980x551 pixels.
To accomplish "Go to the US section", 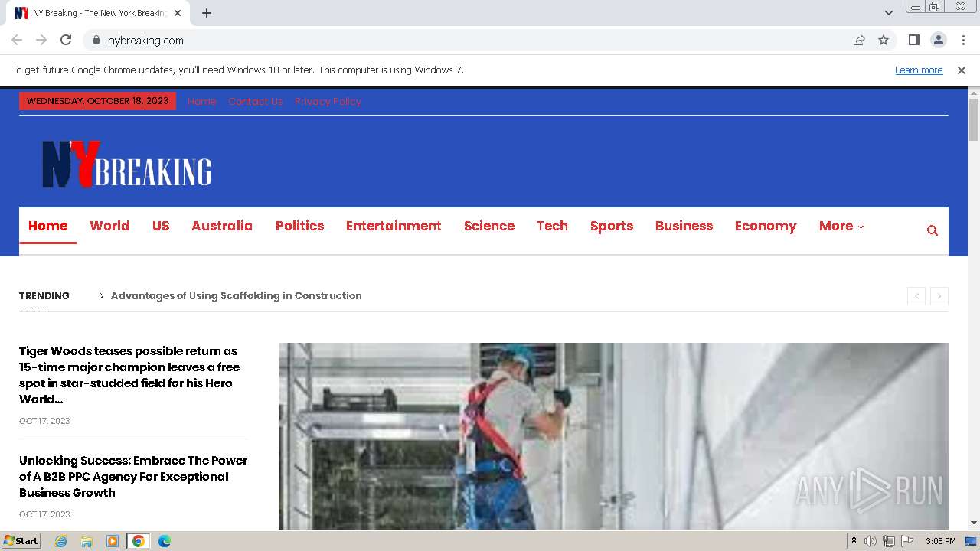I will point(161,226).
